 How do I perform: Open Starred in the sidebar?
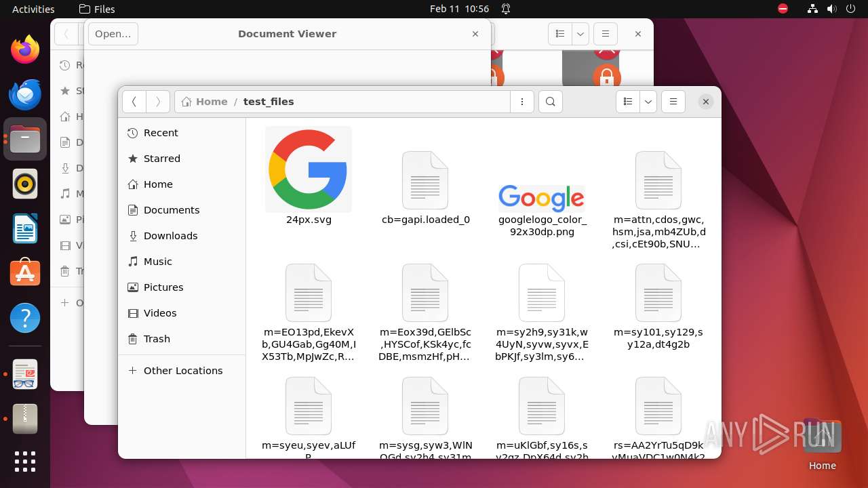coord(182,159)
